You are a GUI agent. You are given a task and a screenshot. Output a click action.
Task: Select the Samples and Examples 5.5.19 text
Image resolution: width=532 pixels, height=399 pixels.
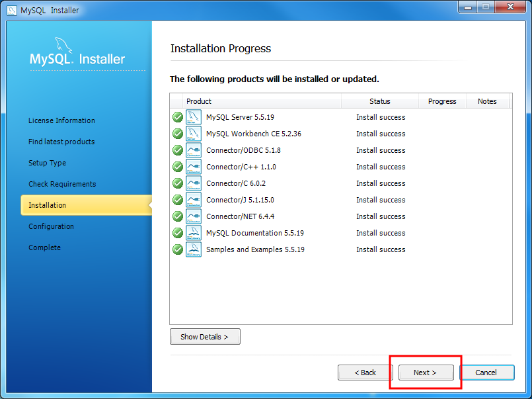click(x=255, y=249)
